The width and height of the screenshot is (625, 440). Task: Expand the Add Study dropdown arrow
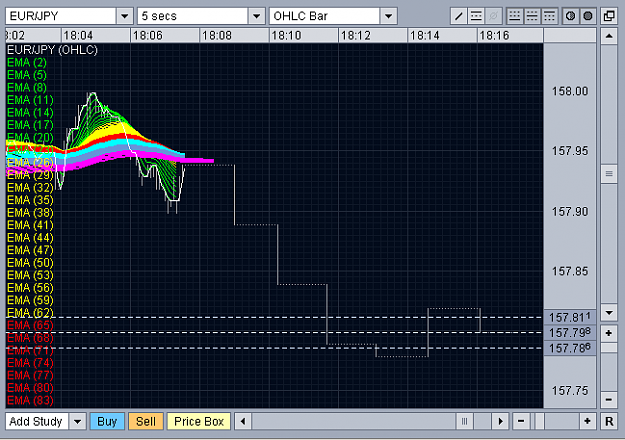(78, 421)
